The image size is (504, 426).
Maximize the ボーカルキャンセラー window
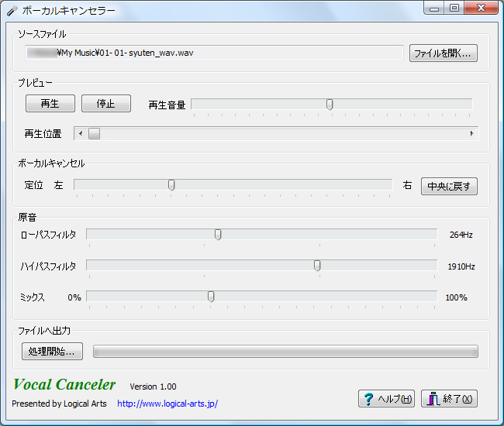454,8
